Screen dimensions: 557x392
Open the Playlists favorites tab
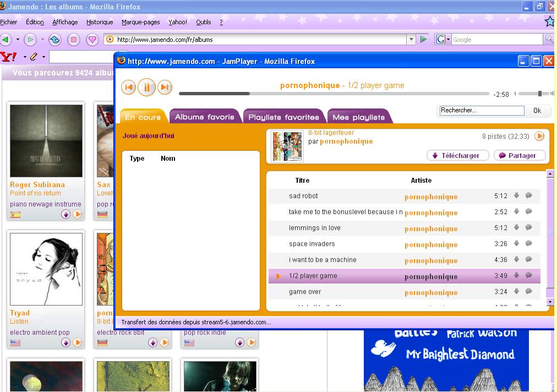point(283,117)
